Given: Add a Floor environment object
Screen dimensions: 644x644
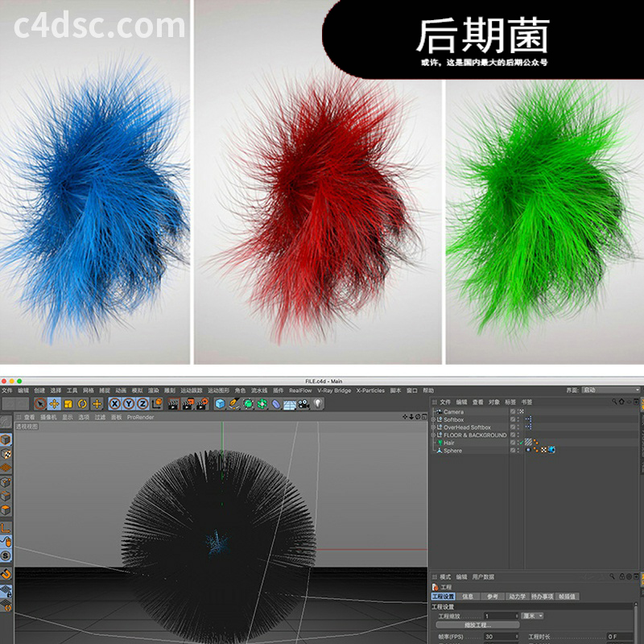Looking at the screenshot, I should coord(290,405).
